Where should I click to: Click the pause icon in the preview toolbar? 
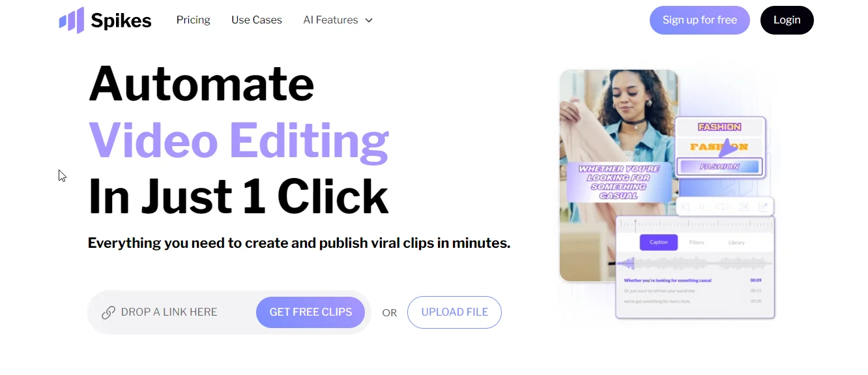[702, 207]
